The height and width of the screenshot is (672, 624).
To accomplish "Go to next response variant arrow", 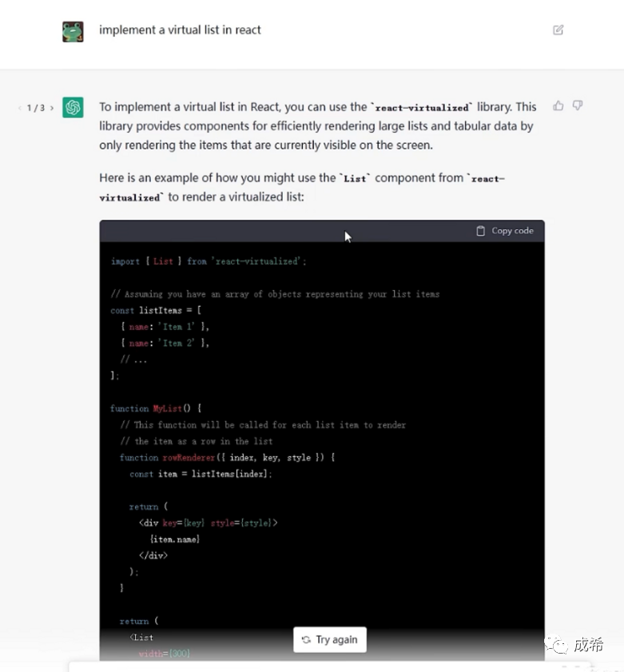I will click(52, 108).
